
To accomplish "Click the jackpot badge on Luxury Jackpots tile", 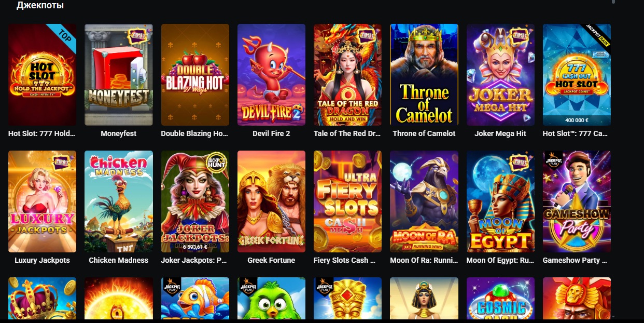I will 61,161.
